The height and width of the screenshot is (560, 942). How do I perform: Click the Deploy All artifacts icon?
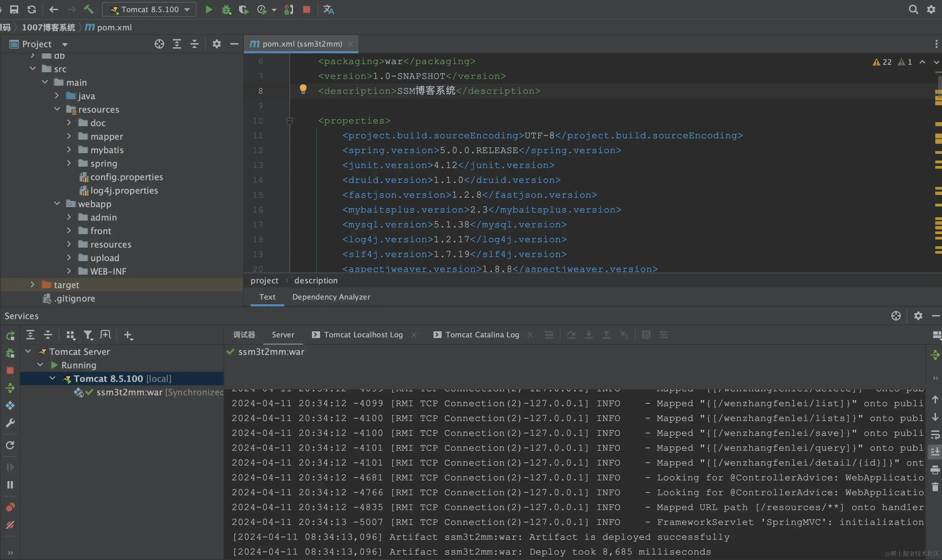(x=10, y=405)
